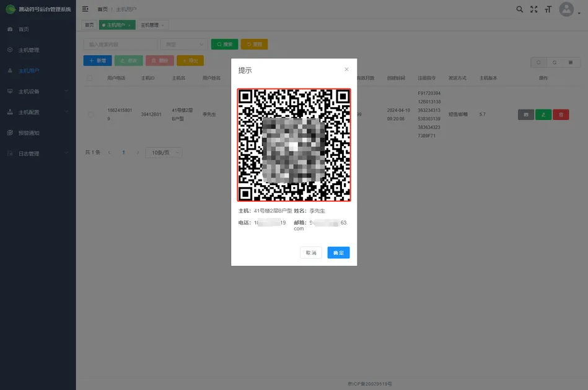Click the refresh table icon in table toolbar

[x=555, y=63]
